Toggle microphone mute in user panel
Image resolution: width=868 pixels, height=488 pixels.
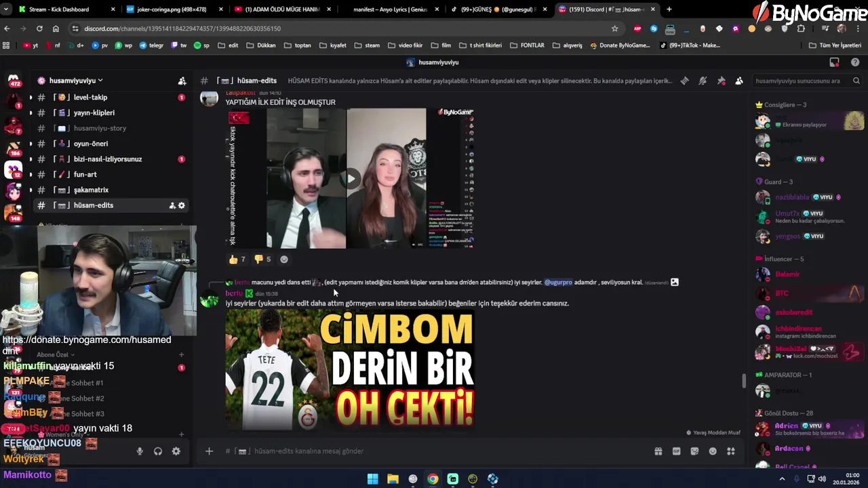(140, 451)
